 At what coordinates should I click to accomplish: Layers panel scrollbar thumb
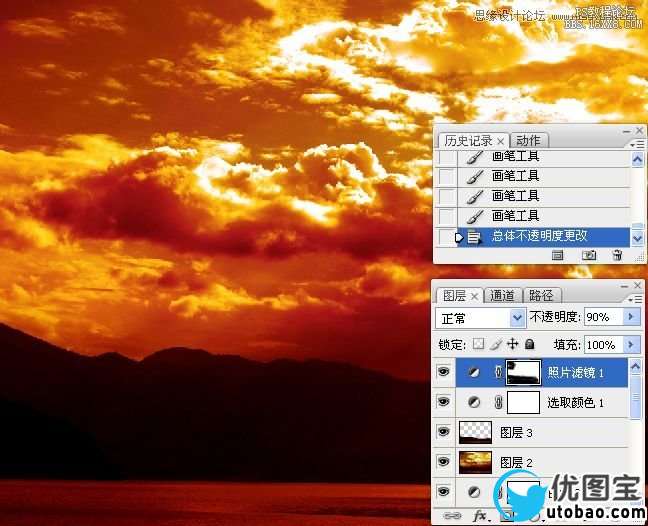636,396
